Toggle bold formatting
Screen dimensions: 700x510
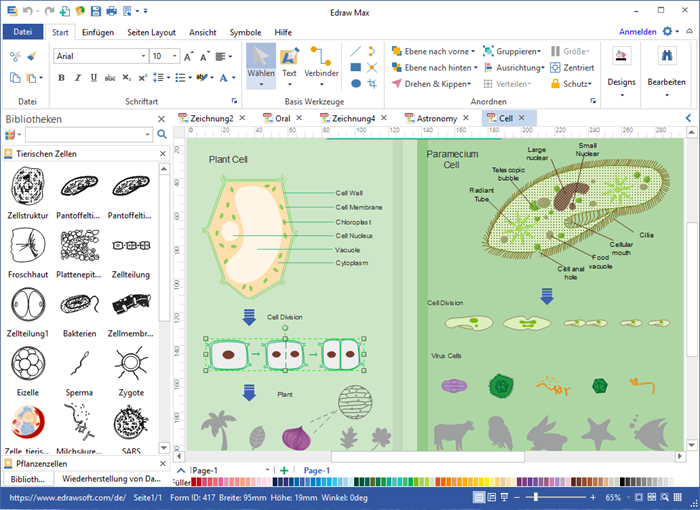pos(61,78)
